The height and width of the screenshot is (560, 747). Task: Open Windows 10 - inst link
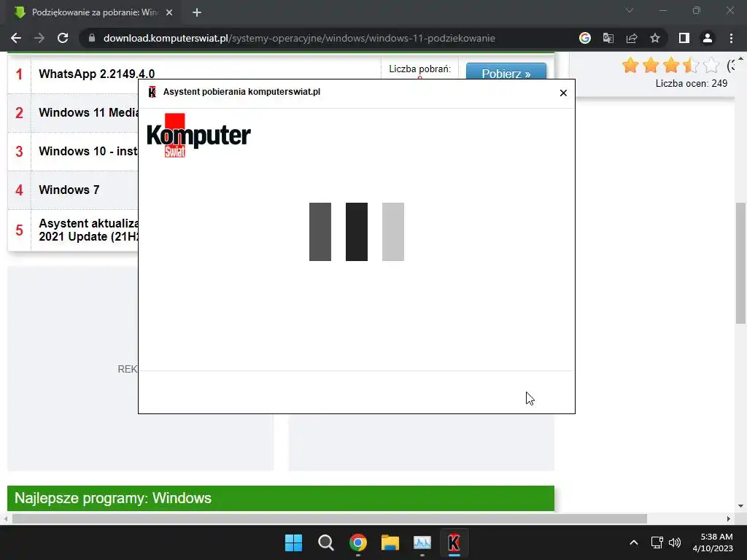88,151
